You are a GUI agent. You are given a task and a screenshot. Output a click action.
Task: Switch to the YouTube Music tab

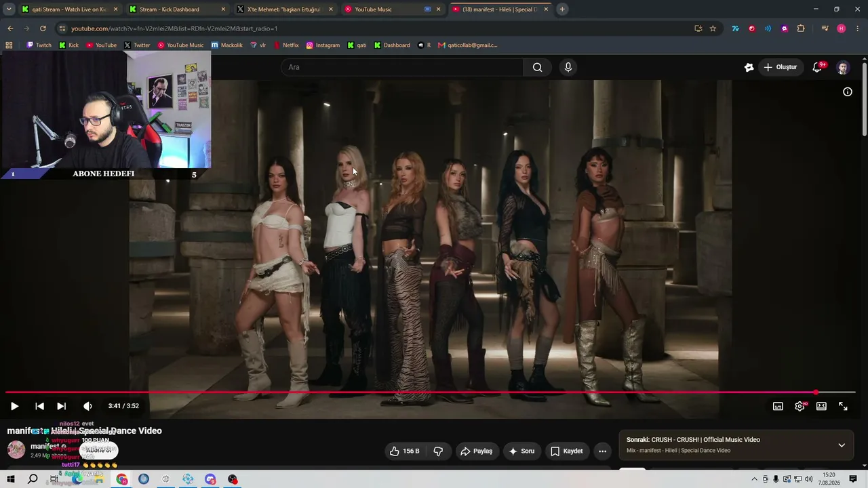pos(393,9)
